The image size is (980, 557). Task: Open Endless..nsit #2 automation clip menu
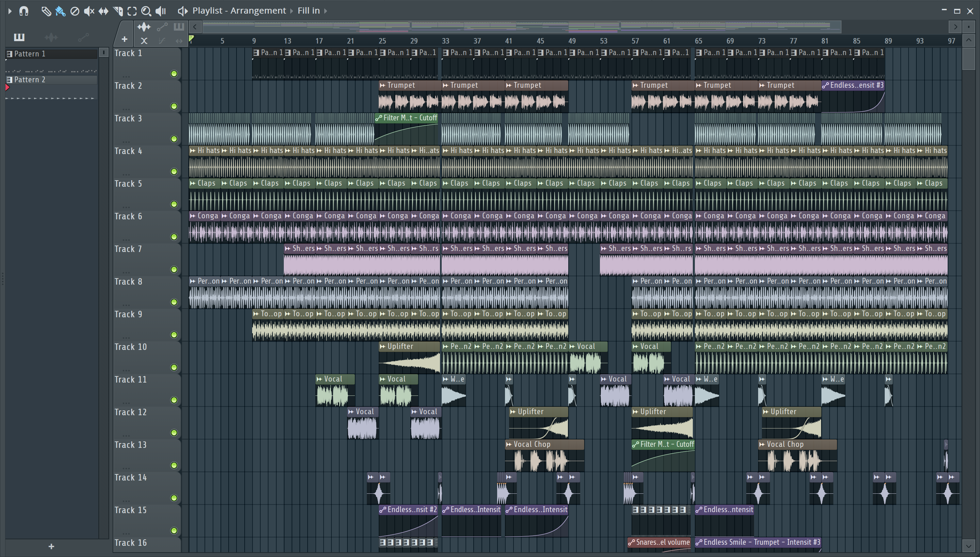point(383,510)
